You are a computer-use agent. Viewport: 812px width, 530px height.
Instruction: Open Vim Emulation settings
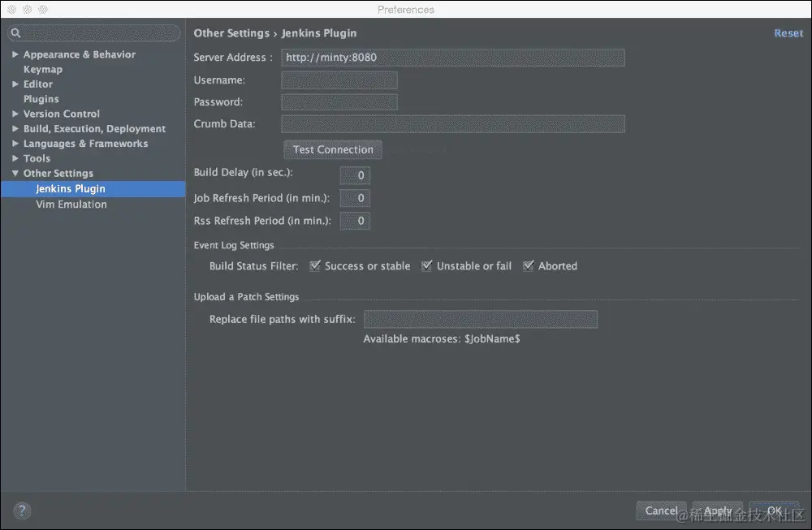(71, 205)
